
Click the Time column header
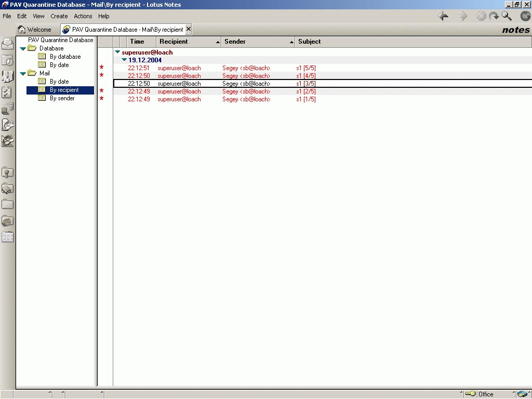point(141,42)
